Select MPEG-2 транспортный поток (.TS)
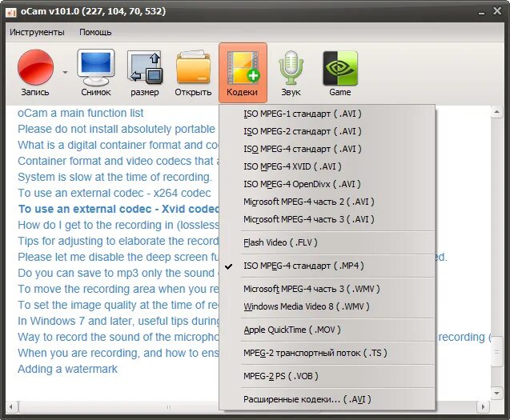This screenshot has height=420, width=510. (x=327, y=353)
